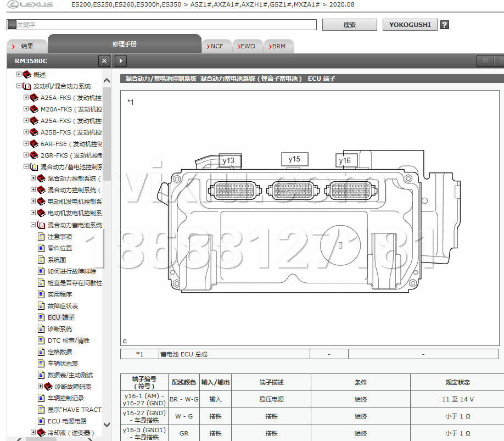Screen dimensions: 504x441
Task: Click the arrow panel toggle icon
Action: 121,61
